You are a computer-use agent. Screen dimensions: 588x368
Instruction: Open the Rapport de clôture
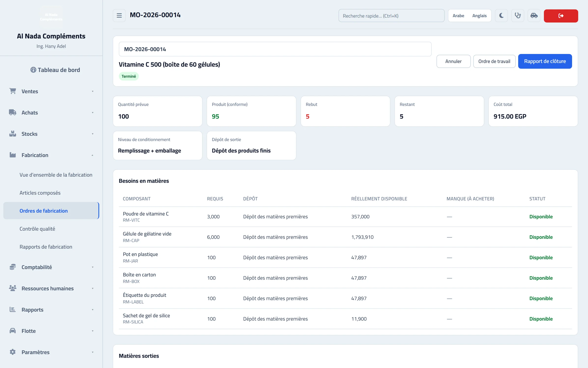(x=545, y=61)
